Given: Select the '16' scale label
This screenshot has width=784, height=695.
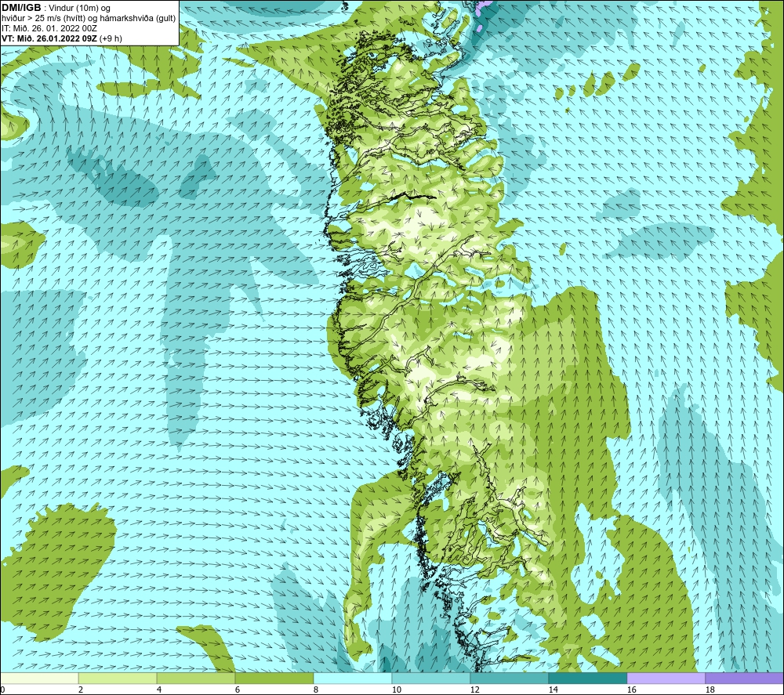Looking at the screenshot, I should tap(631, 690).
